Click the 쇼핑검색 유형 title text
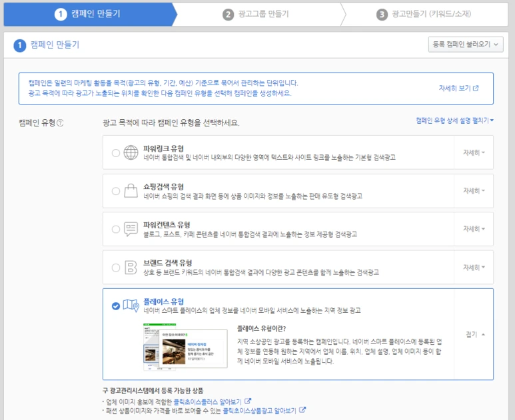The image size is (515, 420). [164, 186]
